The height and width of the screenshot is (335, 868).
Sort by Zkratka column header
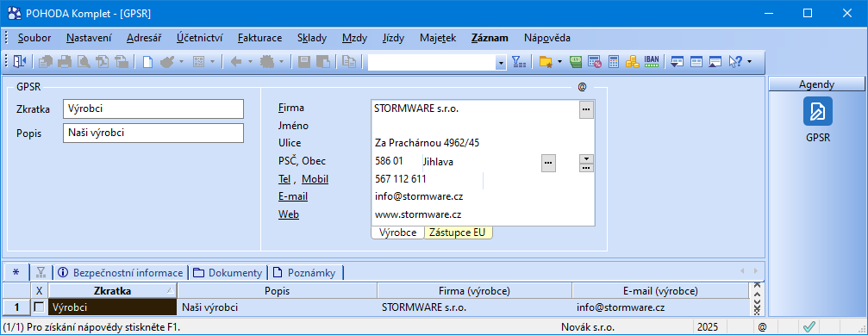tap(113, 290)
